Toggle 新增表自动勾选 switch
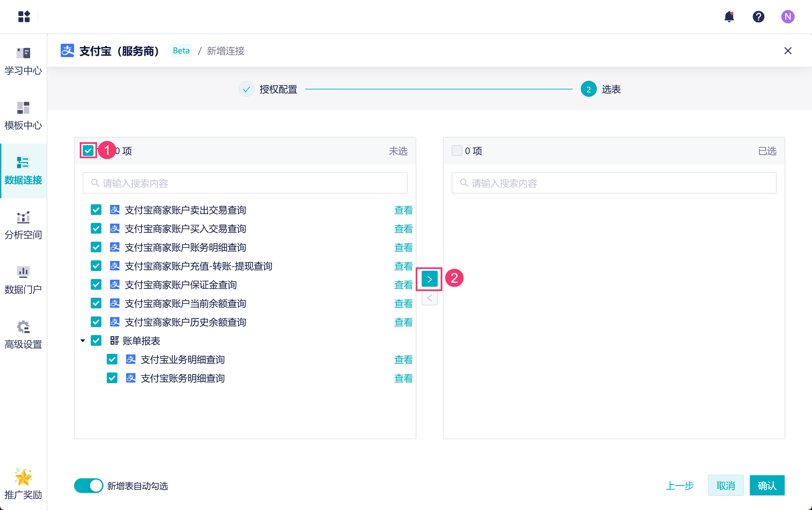The height and width of the screenshot is (510, 812). point(89,486)
